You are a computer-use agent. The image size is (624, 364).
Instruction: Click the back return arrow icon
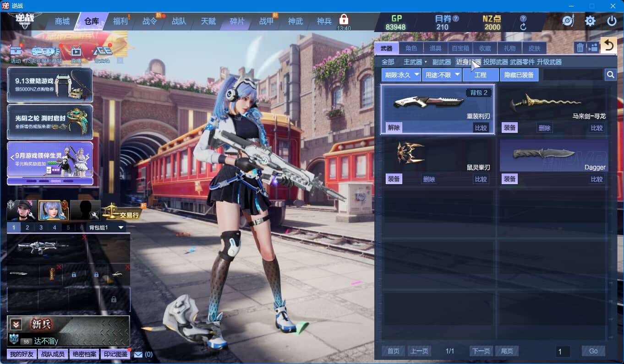[x=608, y=45]
